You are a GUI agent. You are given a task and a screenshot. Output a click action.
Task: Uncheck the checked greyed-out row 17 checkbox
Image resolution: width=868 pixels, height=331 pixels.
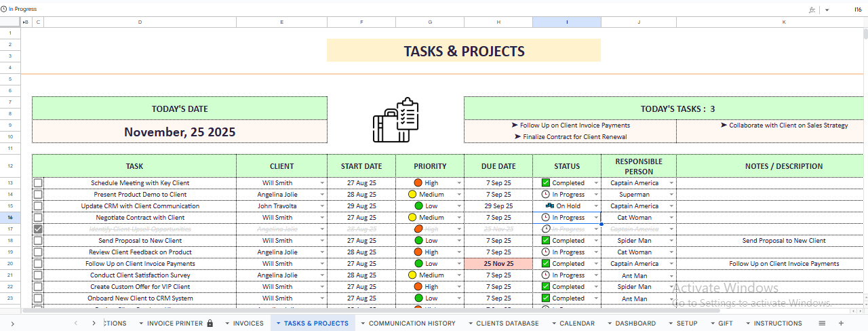coord(38,229)
